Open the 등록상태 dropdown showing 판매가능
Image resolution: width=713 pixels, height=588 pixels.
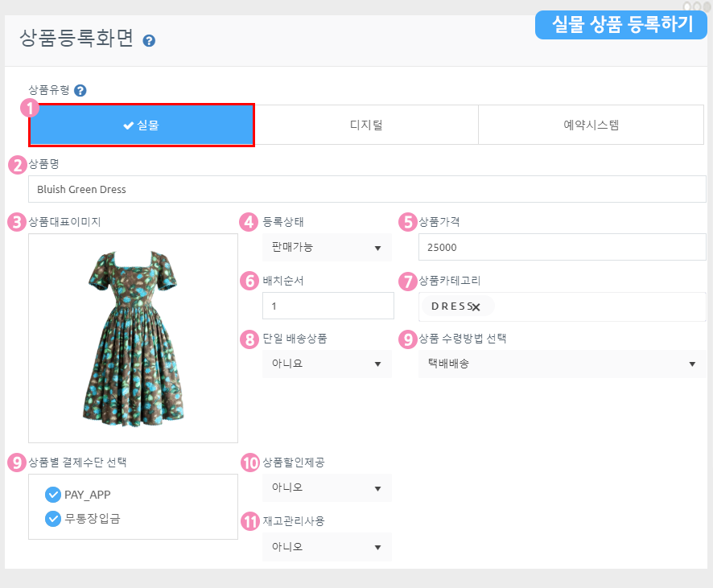(x=326, y=248)
